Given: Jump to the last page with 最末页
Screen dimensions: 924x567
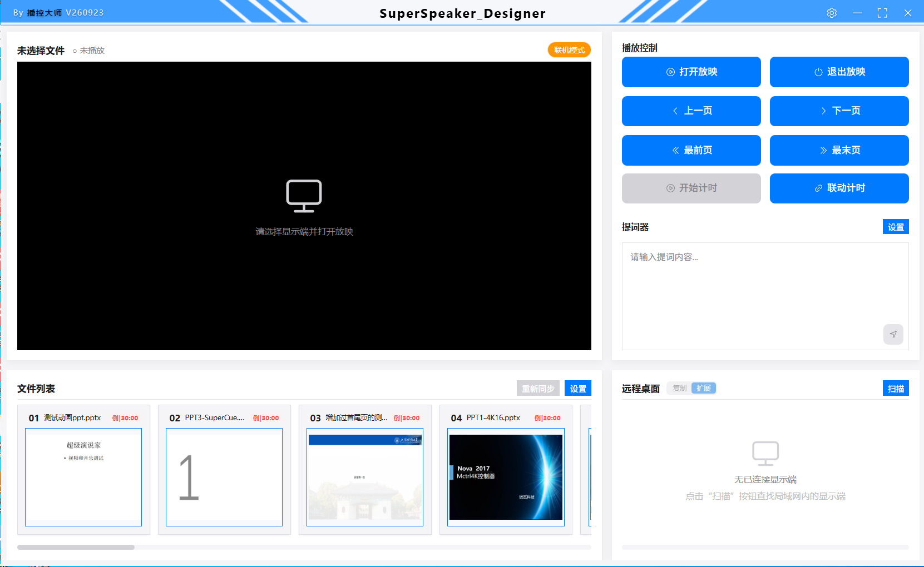Looking at the screenshot, I should pos(839,150).
